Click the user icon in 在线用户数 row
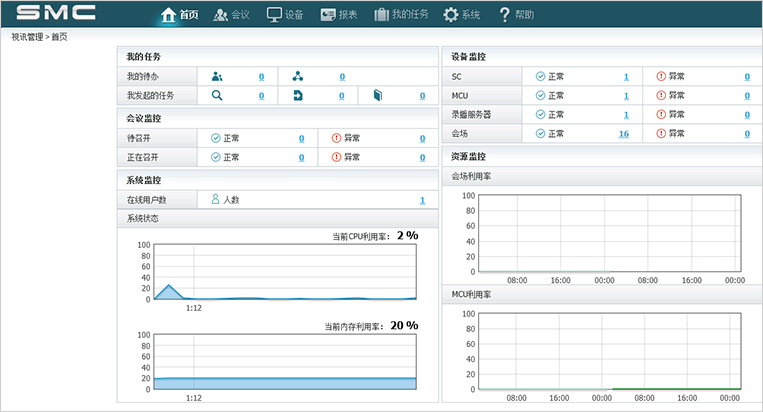Image resolution: width=763 pixels, height=412 pixels. pyautogui.click(x=215, y=199)
